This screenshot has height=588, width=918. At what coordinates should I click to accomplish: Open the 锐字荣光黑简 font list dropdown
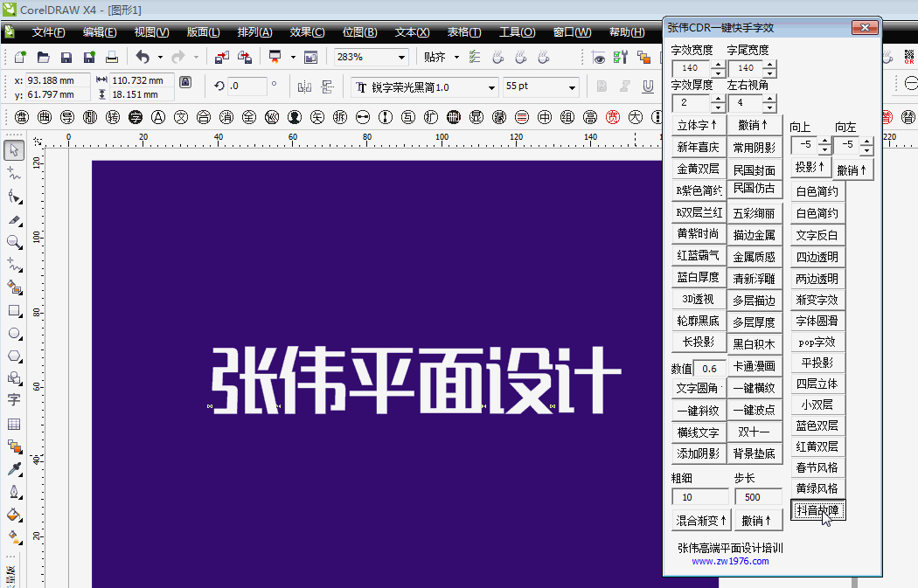point(492,87)
